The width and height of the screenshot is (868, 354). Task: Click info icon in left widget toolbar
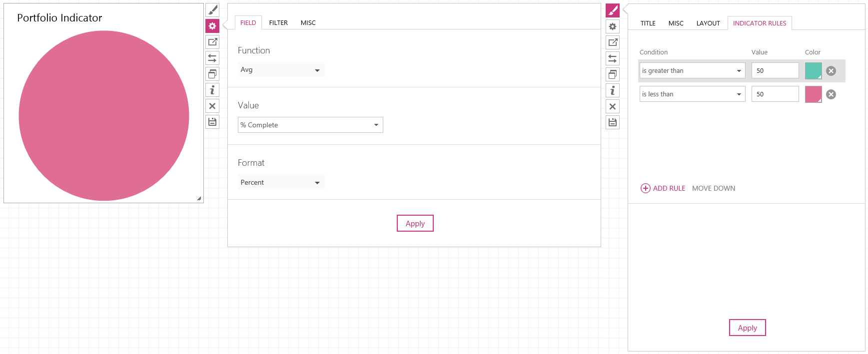[x=212, y=90]
